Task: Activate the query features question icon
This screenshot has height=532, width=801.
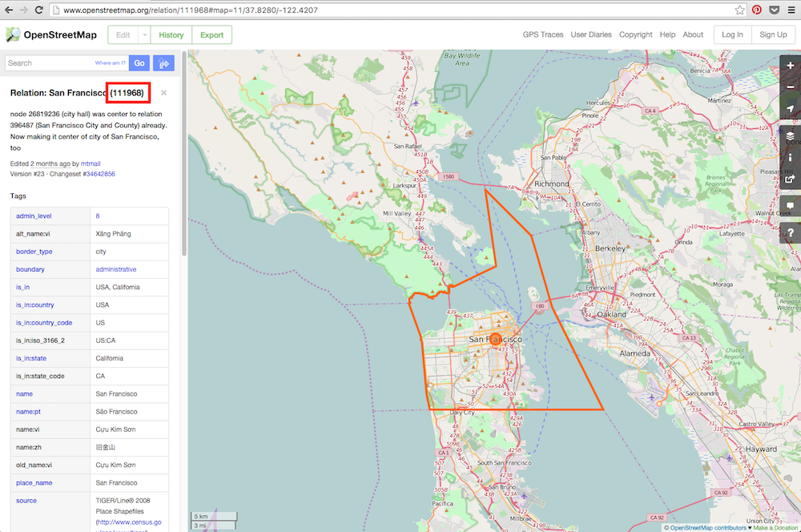Action: click(x=791, y=232)
